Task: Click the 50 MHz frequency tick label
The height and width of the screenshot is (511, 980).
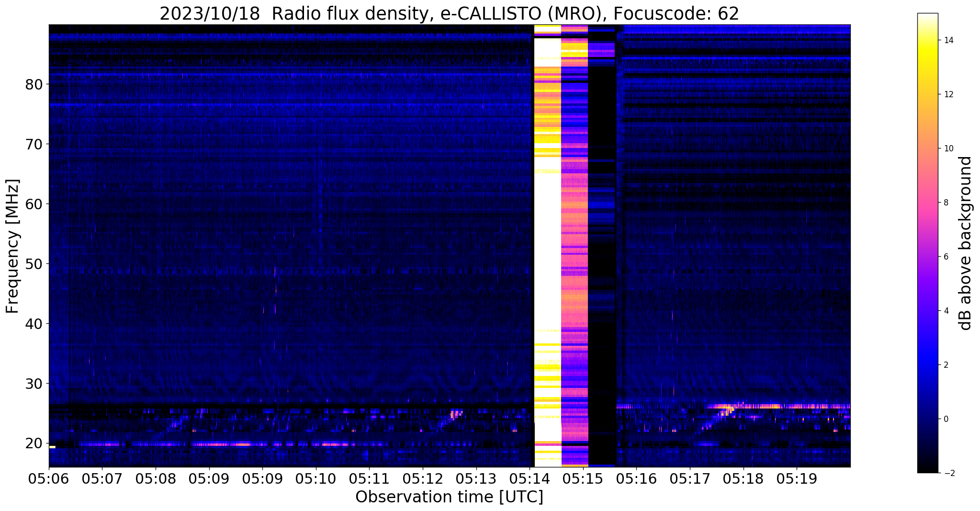Action: point(34,264)
